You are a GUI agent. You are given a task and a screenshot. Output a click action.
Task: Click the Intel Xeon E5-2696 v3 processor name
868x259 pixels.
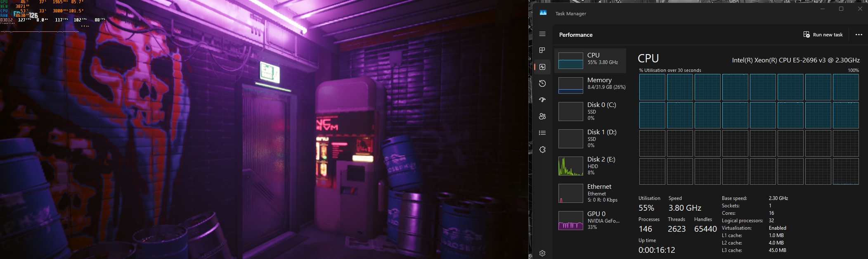pos(796,60)
